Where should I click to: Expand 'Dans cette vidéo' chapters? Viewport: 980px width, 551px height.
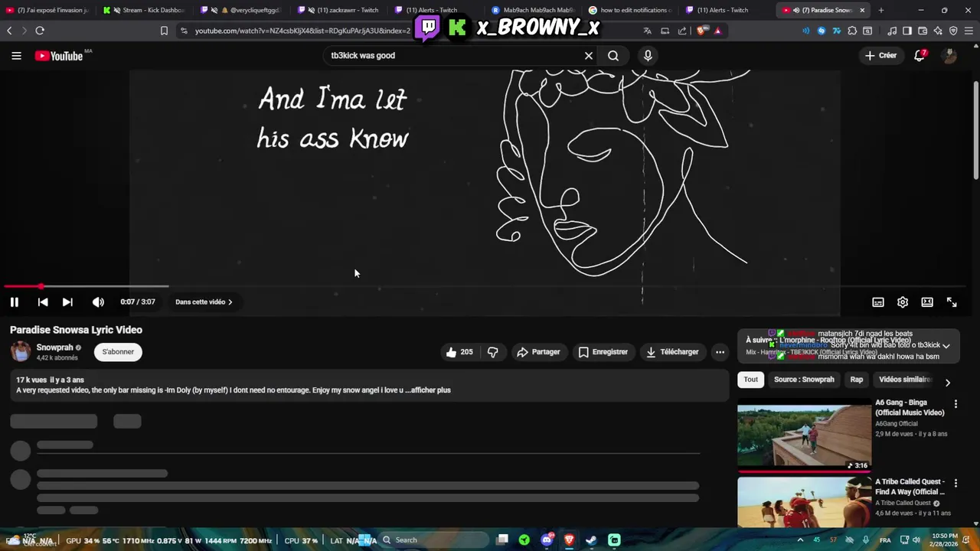pyautogui.click(x=204, y=302)
